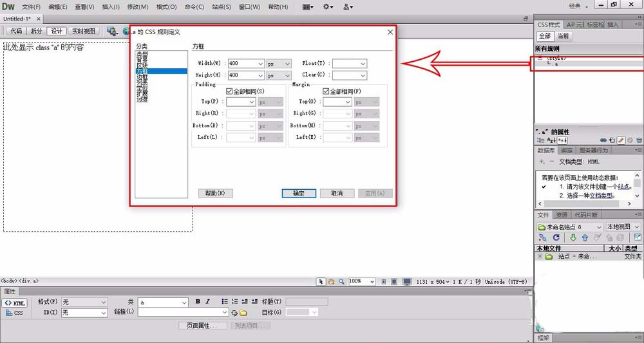The width and height of the screenshot is (644, 343).
Task: Click 帮助(H) button in CSS dialog
Action: tap(215, 193)
